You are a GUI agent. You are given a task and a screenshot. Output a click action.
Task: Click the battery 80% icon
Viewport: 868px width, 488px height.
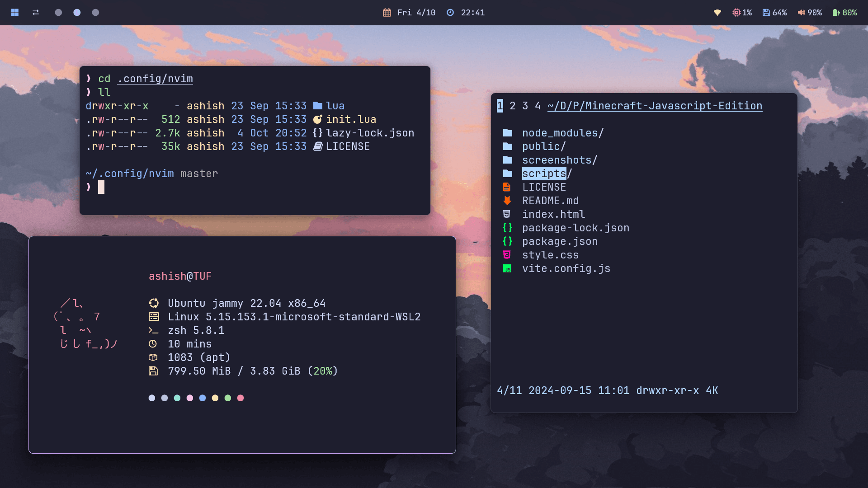pos(836,13)
